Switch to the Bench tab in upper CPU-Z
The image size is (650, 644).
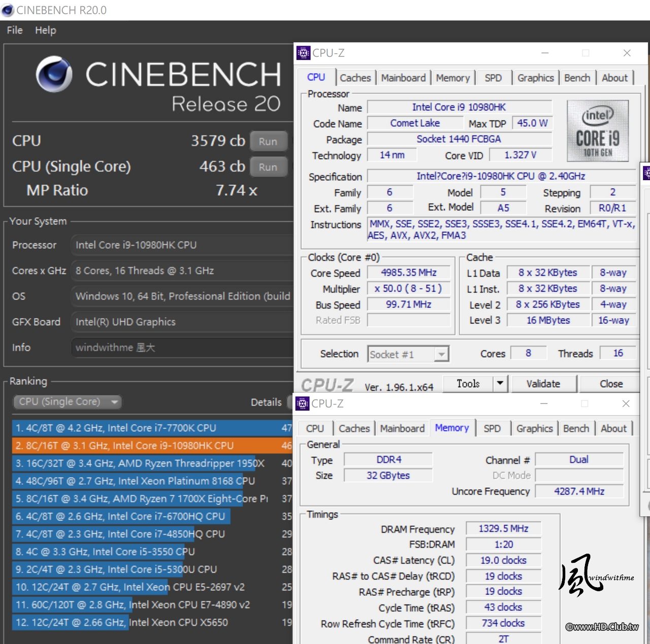tap(577, 78)
